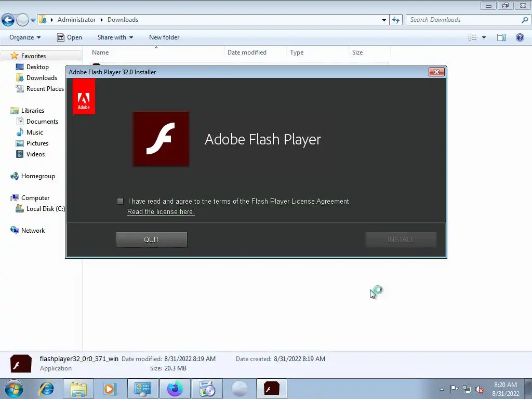
Task: Click New folder in the toolbar
Action: 164,37
